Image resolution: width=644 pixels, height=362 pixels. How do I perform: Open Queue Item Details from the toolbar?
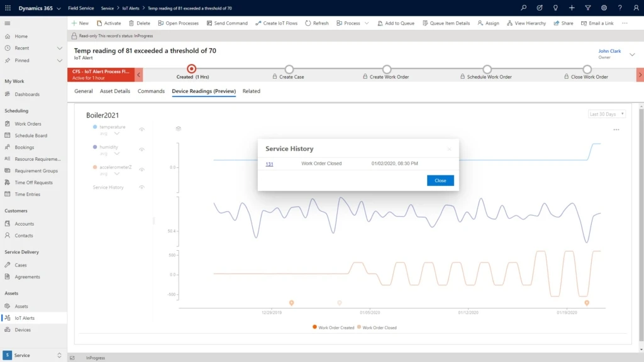coord(447,23)
